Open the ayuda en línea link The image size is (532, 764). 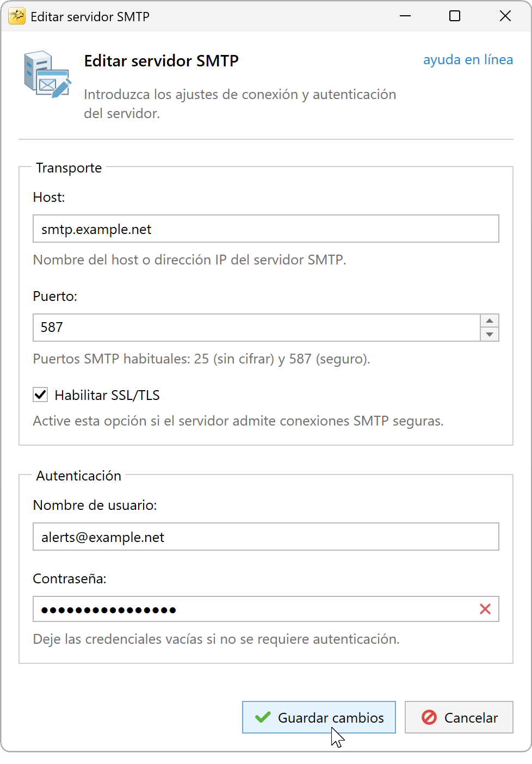(468, 59)
